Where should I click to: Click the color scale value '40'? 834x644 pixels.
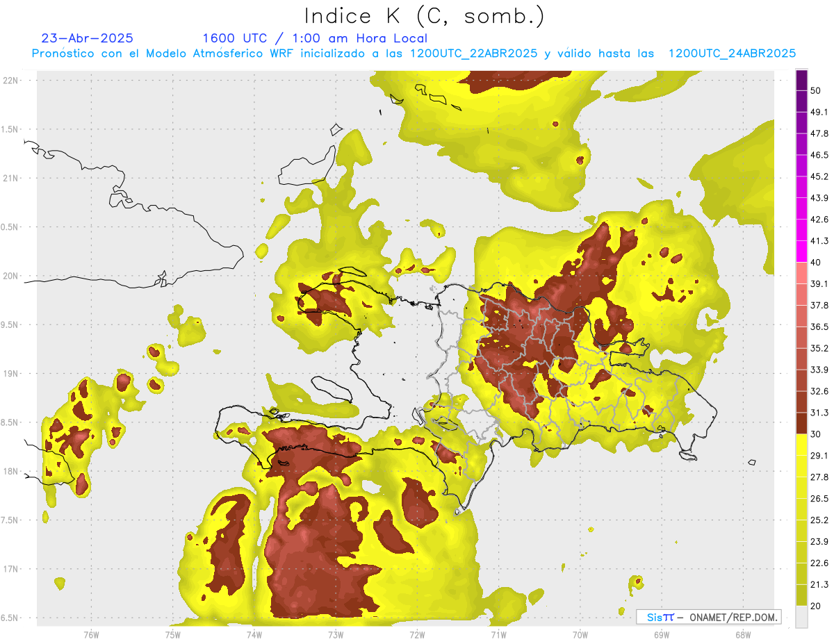(x=816, y=263)
